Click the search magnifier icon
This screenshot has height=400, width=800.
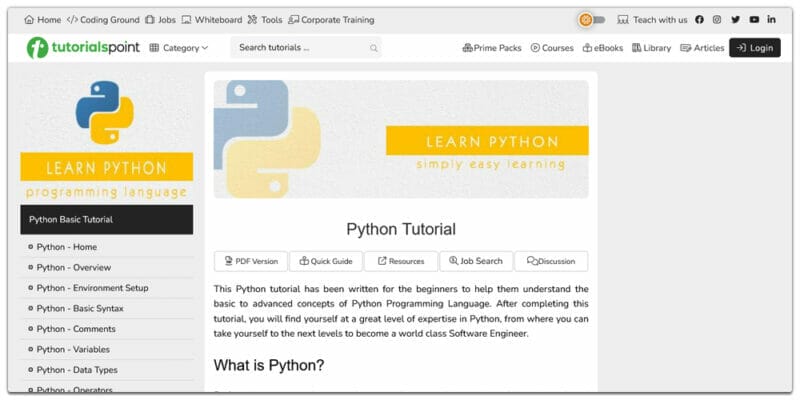coord(374,48)
